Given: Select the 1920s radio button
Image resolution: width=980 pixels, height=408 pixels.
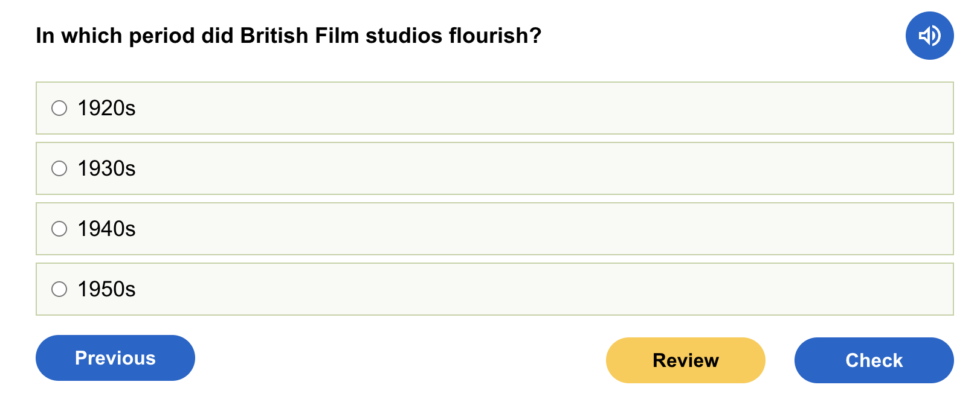Looking at the screenshot, I should (59, 108).
